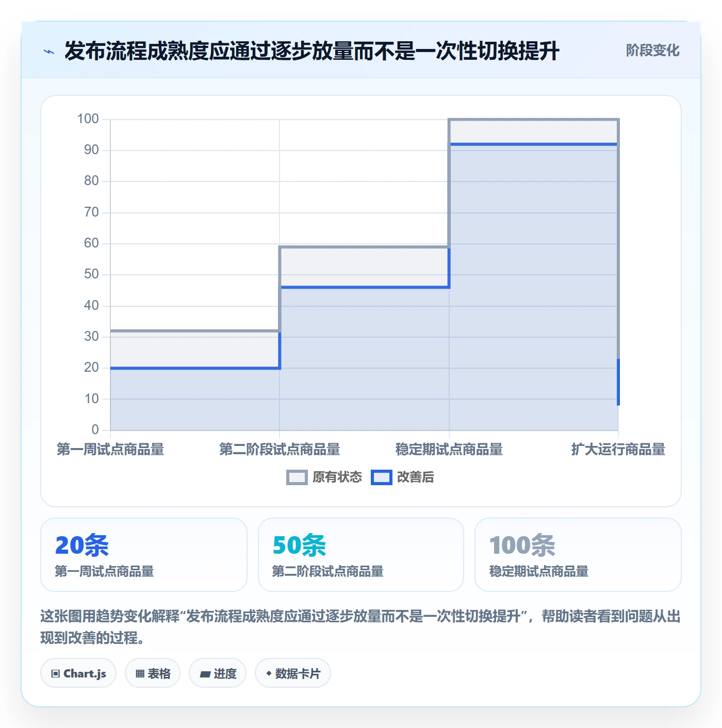The image size is (722, 728).
Task: Click the square icon in Chart.js chip
Action: pyautogui.click(x=55, y=674)
